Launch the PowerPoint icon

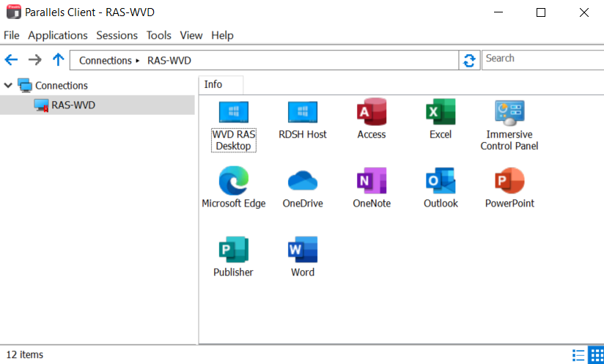(x=509, y=180)
